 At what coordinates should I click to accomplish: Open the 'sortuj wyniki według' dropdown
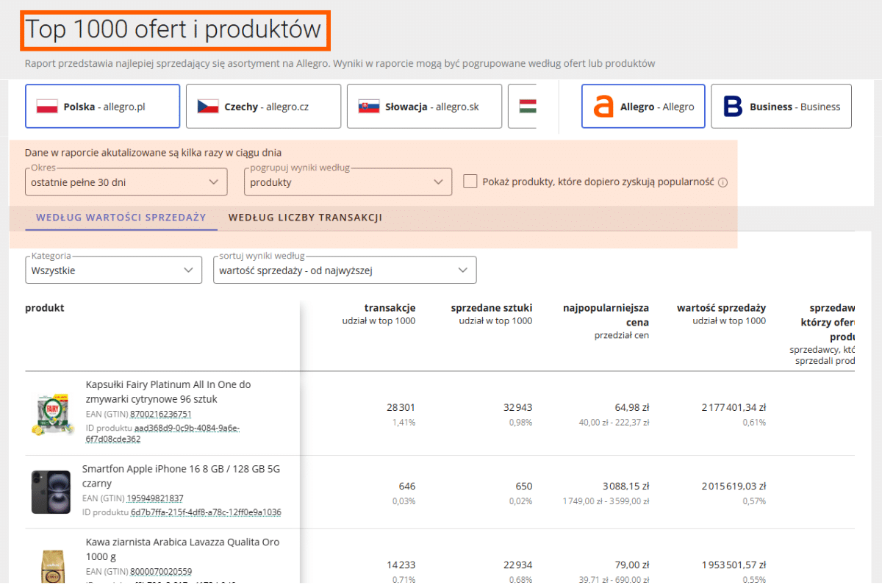point(345,270)
